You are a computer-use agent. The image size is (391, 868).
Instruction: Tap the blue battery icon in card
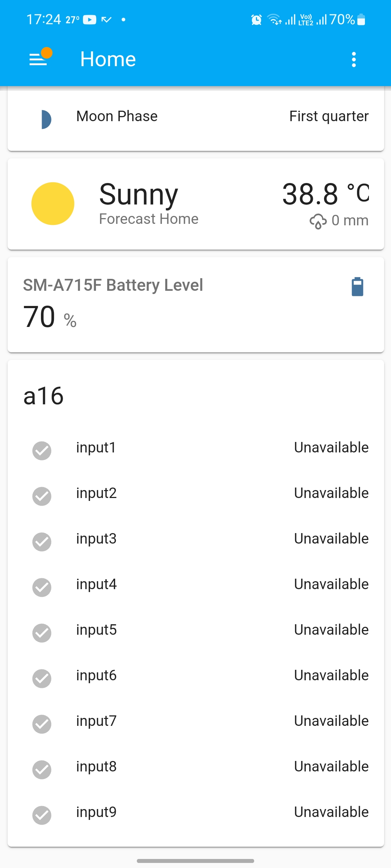357,287
